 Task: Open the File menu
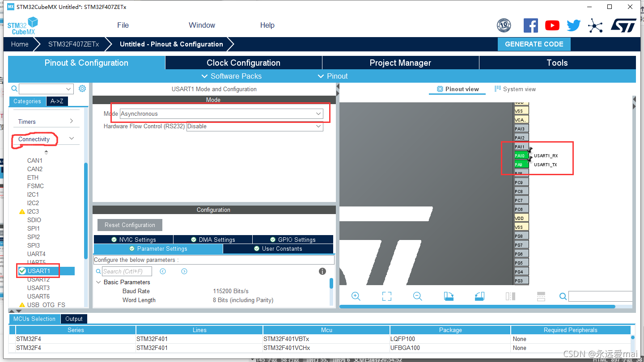(123, 25)
